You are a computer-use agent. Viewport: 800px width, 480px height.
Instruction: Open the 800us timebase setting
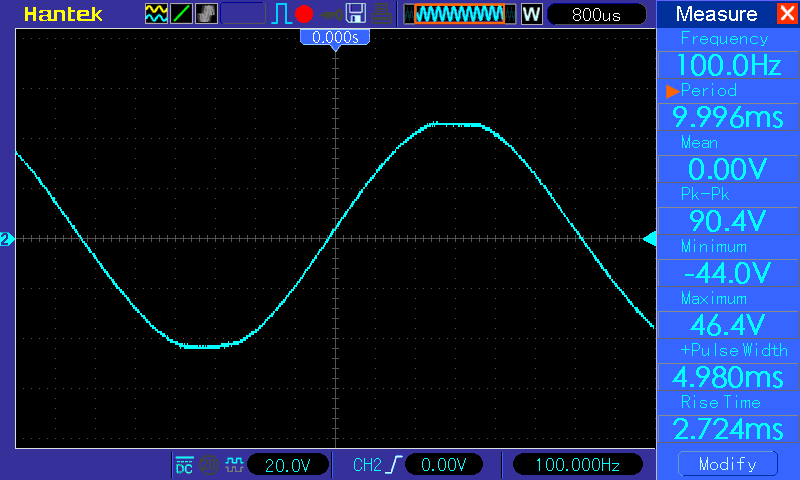coord(596,14)
